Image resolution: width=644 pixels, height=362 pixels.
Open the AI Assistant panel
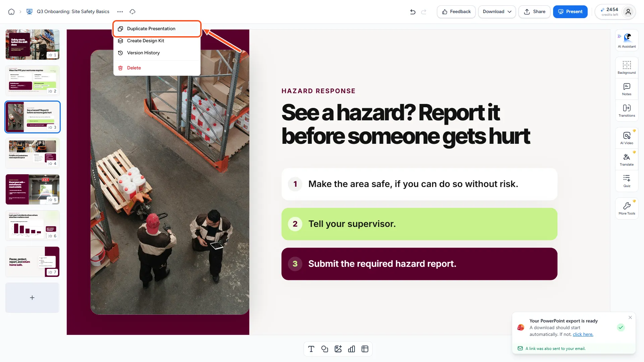[x=627, y=40]
